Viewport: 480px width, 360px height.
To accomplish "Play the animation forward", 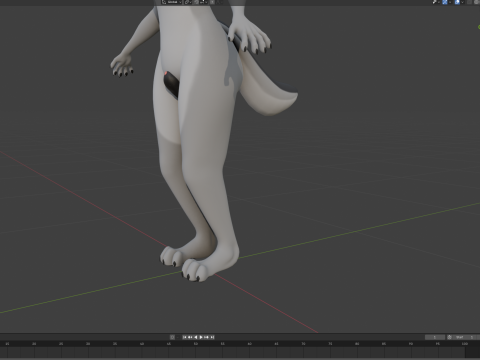I will click(x=201, y=337).
